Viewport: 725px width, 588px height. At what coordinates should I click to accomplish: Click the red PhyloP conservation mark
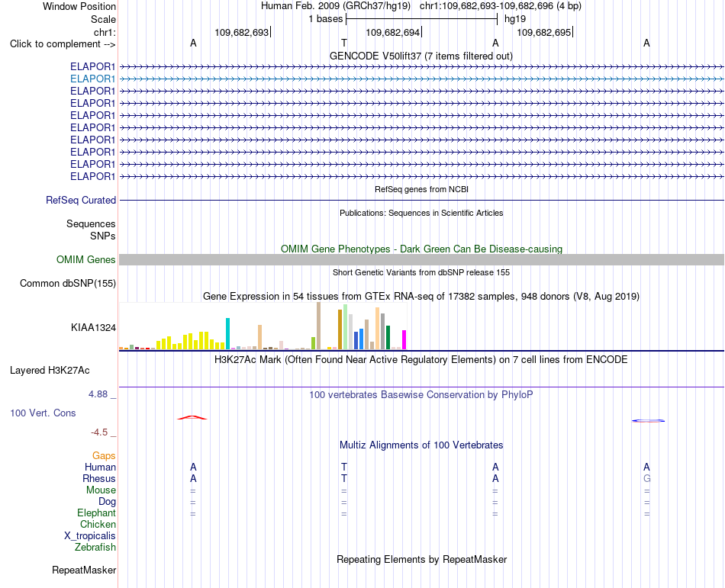[x=192, y=418]
